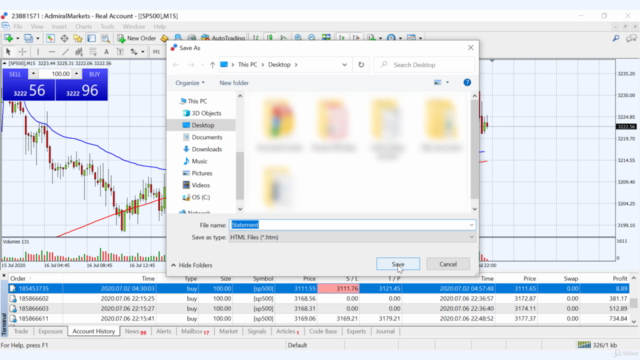The width and height of the screenshot is (640, 360).
Task: Select OS (C:) in the folder tree
Action: point(200,197)
